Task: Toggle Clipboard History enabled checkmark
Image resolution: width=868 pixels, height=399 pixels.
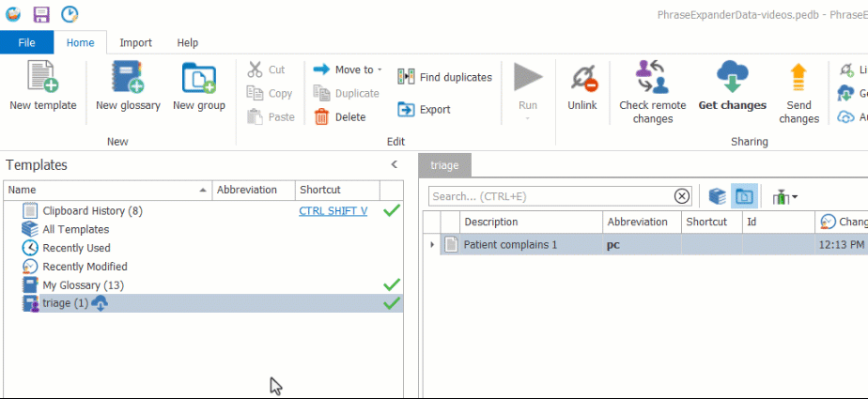Action: (392, 211)
